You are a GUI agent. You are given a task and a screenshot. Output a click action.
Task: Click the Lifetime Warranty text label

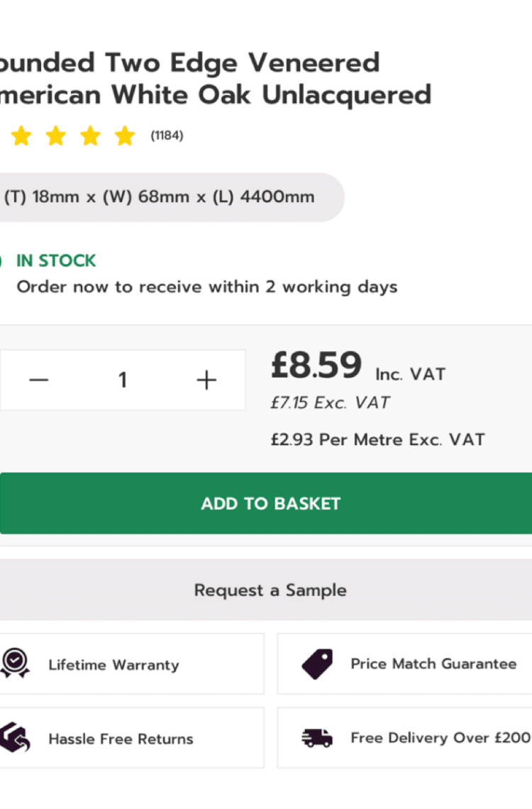[114, 664]
